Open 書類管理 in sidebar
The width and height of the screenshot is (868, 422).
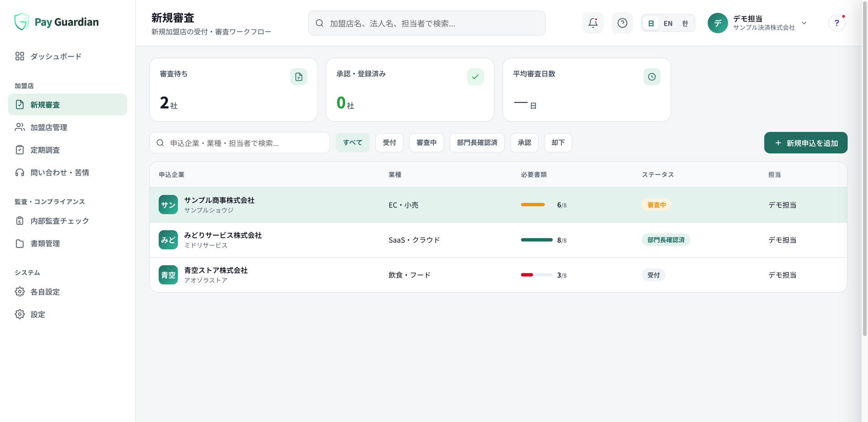(x=67, y=244)
